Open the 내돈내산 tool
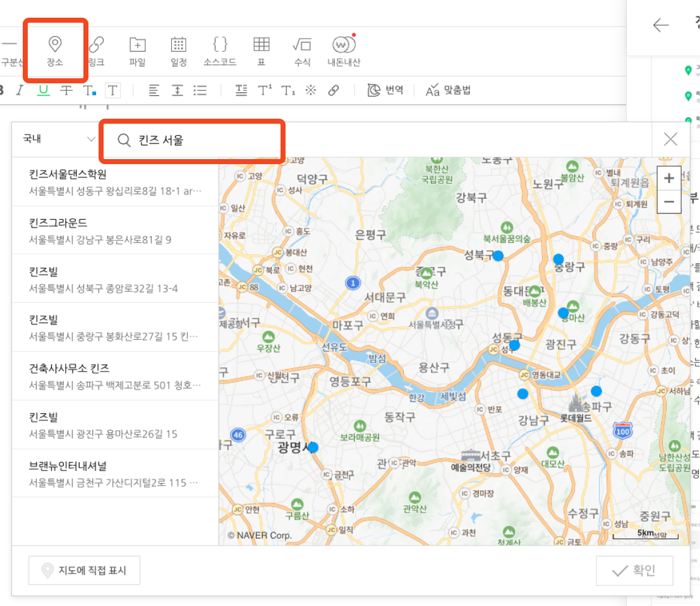This screenshot has width=700, height=606. (x=344, y=51)
